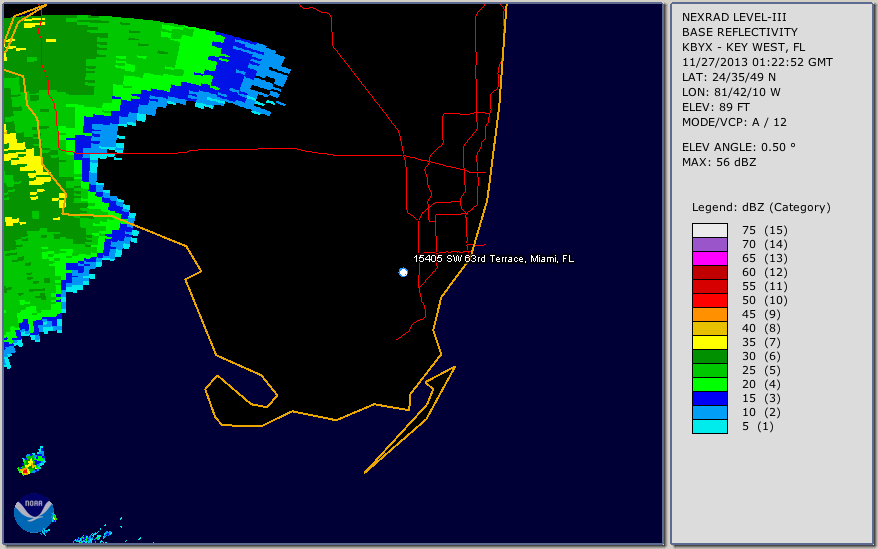Click the KBYX - KEY WEST, FL line
This screenshot has width=878, height=549.
[x=743, y=48]
